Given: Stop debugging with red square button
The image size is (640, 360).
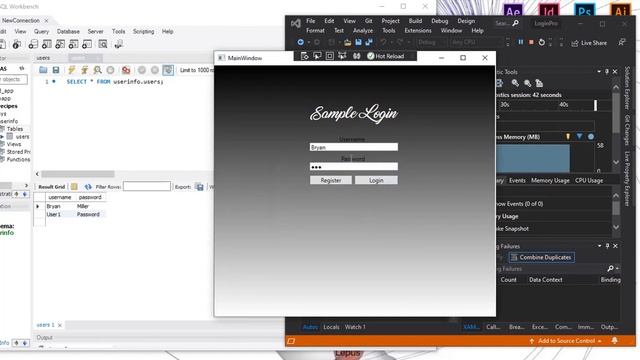Looking at the screenshot, I should [531, 42].
